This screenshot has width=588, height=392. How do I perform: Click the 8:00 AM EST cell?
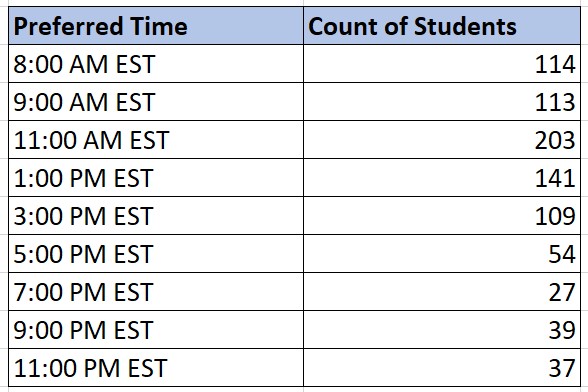156,64
